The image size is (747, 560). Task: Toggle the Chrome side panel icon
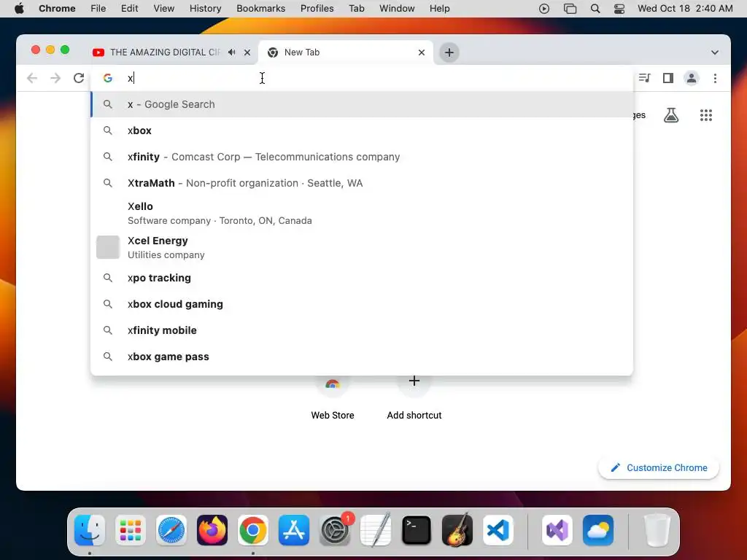668,78
